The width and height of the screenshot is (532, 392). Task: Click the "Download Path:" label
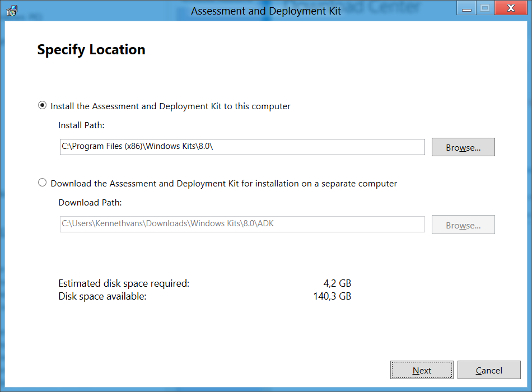coord(90,203)
